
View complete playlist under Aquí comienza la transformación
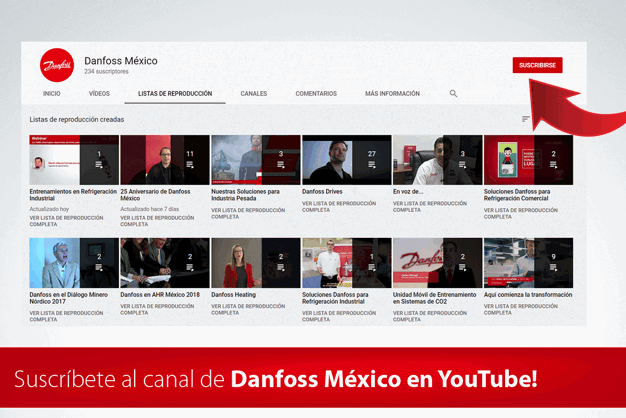coord(521,309)
